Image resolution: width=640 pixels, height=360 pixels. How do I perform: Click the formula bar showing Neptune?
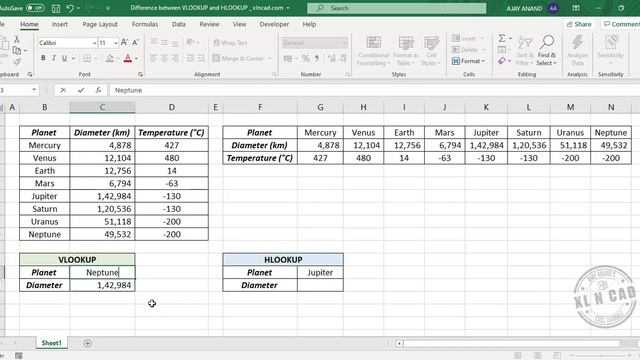[x=374, y=90]
